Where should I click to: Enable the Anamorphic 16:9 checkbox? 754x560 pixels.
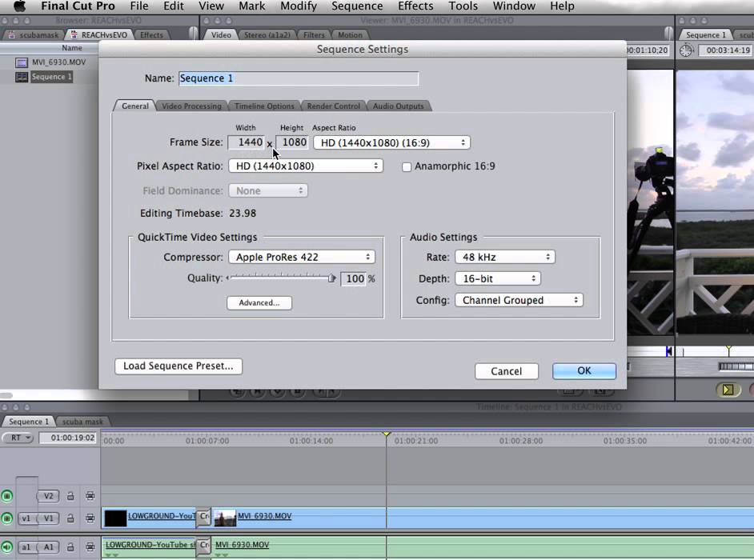[407, 166]
